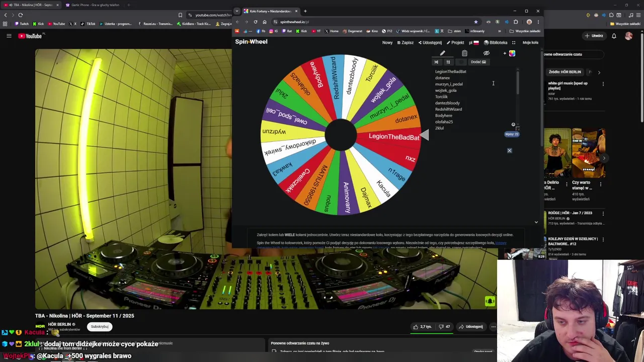Open the Twitch bookmark in back browser

click(22, 24)
